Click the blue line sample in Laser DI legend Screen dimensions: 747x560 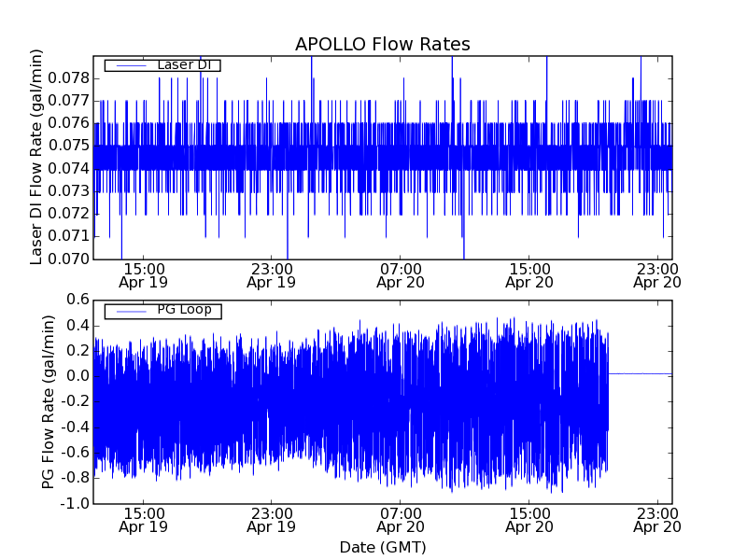(x=129, y=65)
